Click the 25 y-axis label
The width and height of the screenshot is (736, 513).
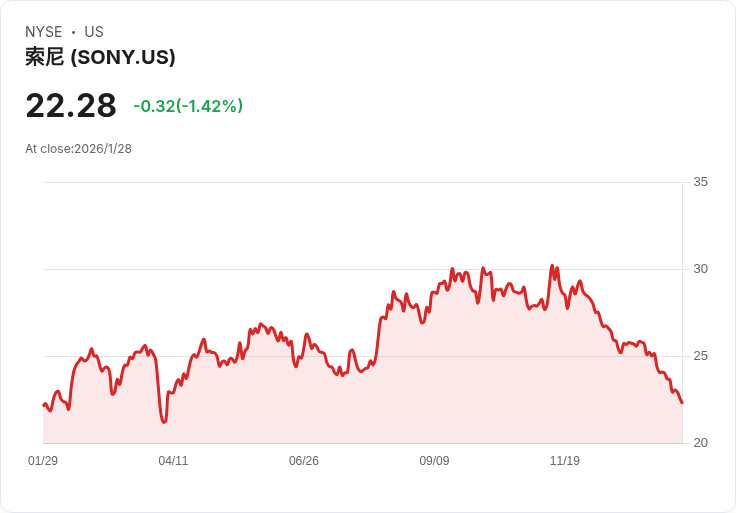[x=700, y=356]
